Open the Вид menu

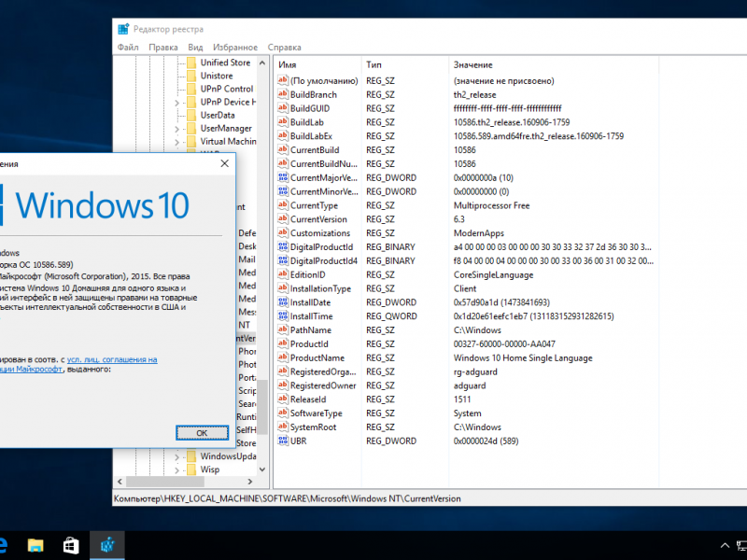click(195, 48)
